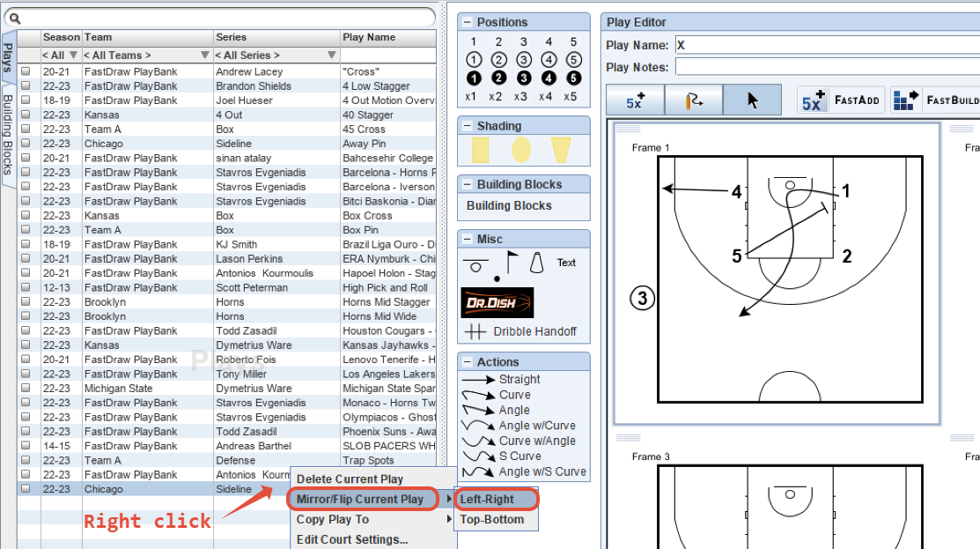Click the play search field
Image resolution: width=980 pixels, height=549 pixels.
[220, 19]
